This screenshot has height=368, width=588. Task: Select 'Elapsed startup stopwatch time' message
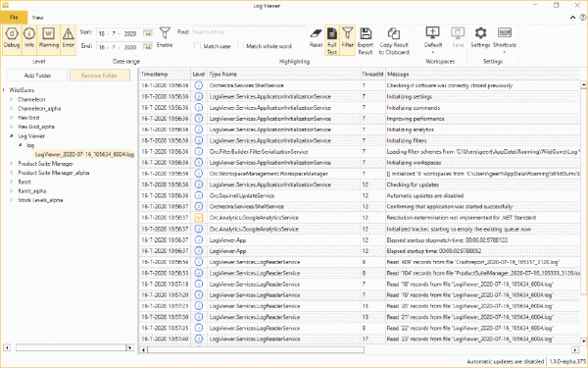(x=447, y=240)
